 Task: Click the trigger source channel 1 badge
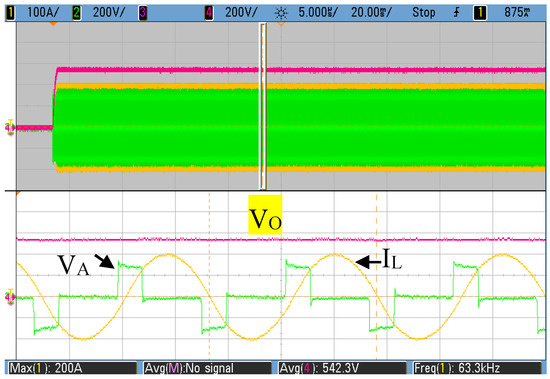point(480,13)
